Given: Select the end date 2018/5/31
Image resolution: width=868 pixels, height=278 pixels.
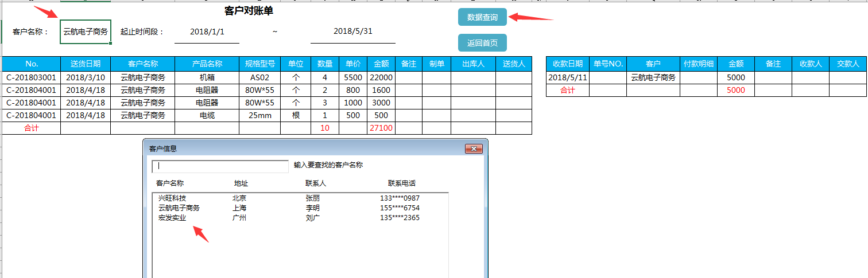Looking at the screenshot, I should click(353, 32).
